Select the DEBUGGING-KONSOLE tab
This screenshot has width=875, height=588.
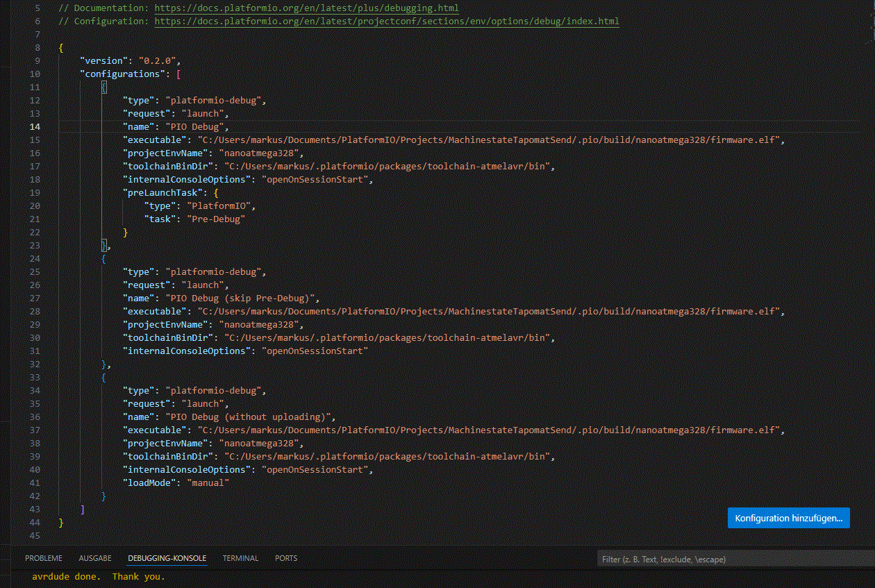tap(167, 558)
